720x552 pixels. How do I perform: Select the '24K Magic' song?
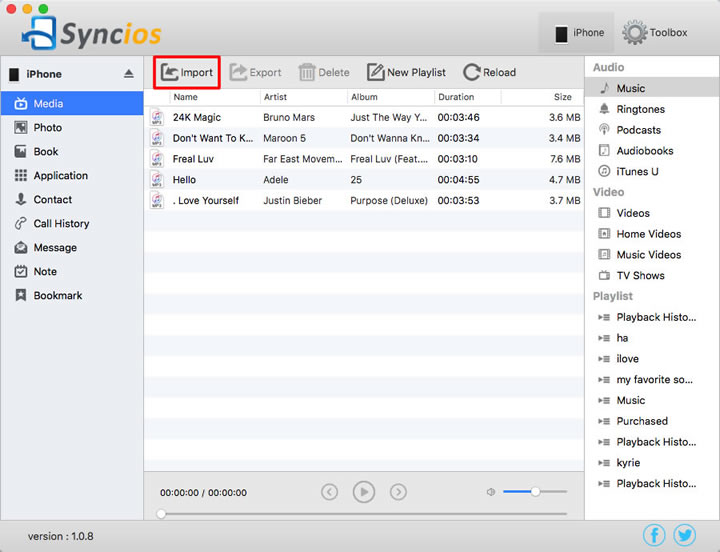tap(364, 117)
